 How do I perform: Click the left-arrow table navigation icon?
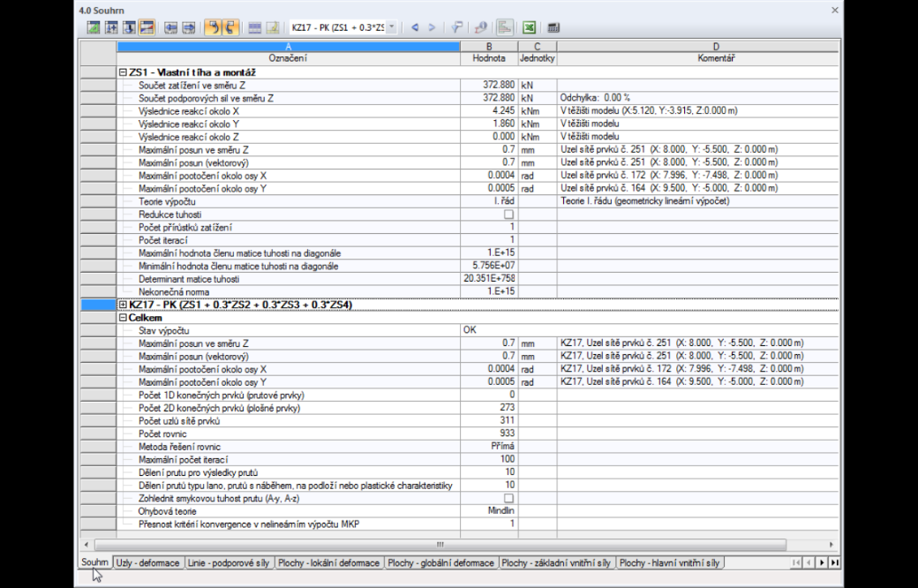[171, 27]
